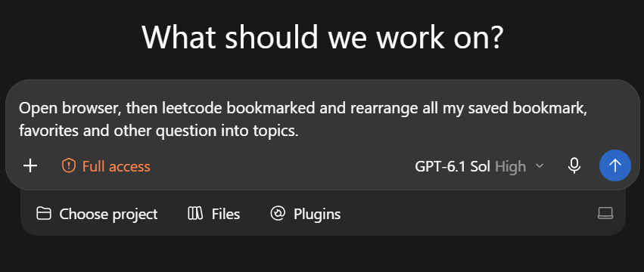
Task: Select the Choose project button
Action: pos(97,214)
